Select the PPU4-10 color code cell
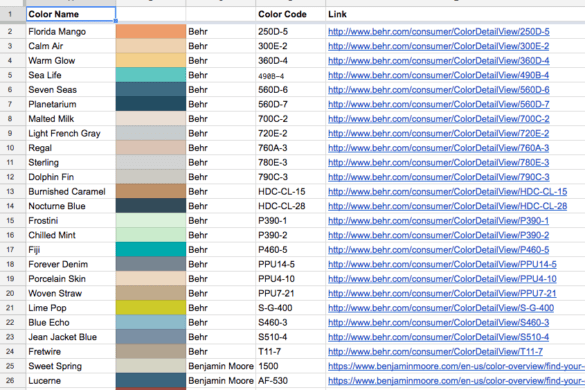This screenshot has height=390, width=585. coord(290,279)
